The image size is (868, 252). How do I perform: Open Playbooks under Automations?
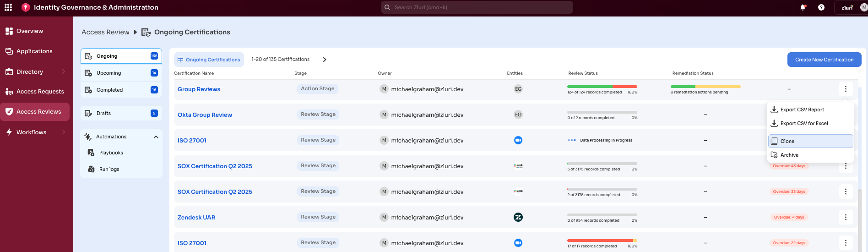click(x=111, y=153)
